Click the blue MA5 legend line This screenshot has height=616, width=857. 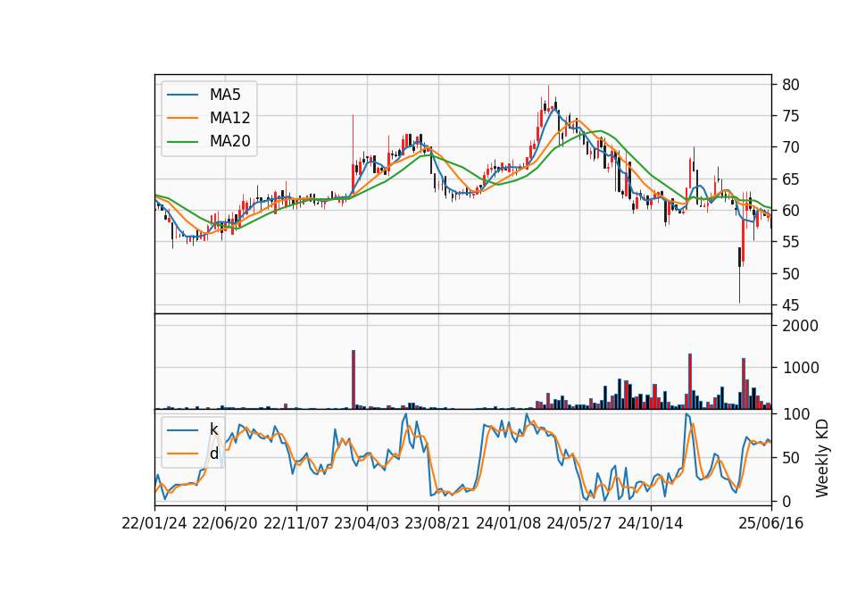(182, 95)
